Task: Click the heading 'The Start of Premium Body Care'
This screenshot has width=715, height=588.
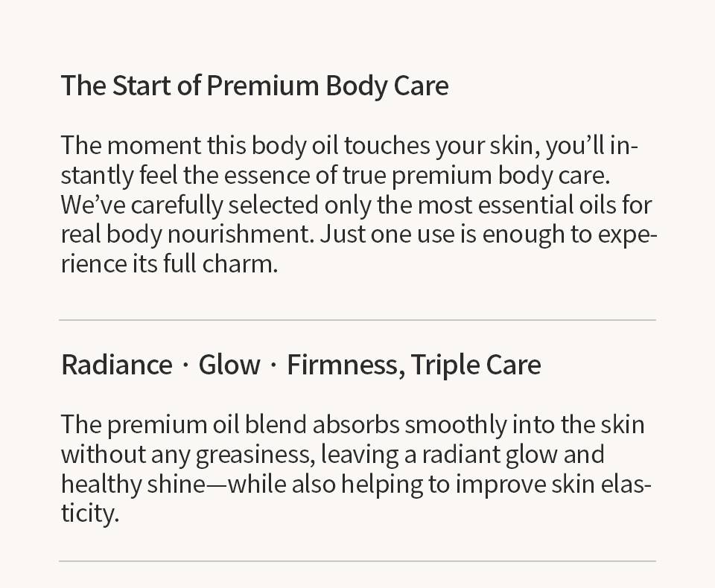Action: [x=255, y=86]
